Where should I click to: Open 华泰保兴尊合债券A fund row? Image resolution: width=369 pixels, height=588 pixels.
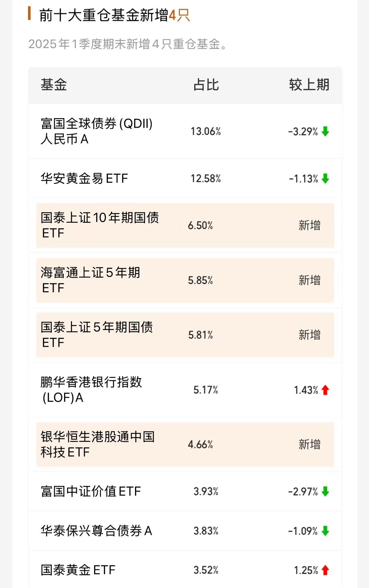(185, 531)
